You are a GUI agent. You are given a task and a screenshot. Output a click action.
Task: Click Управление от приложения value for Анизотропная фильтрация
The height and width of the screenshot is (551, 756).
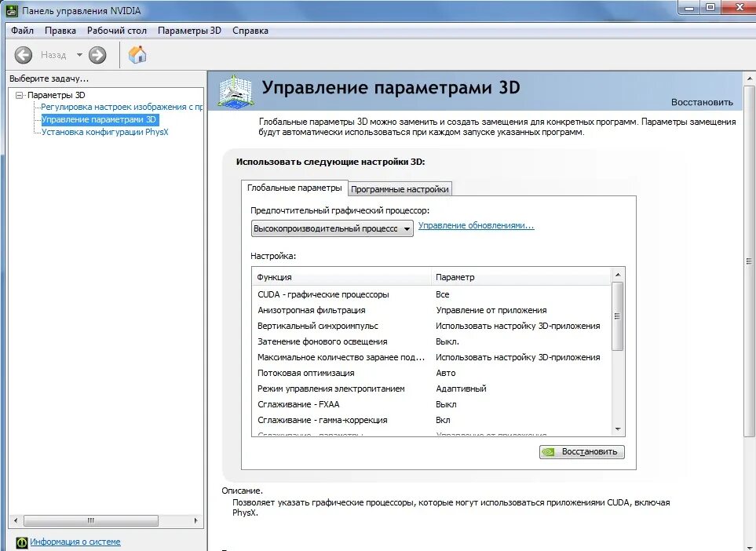(x=491, y=311)
